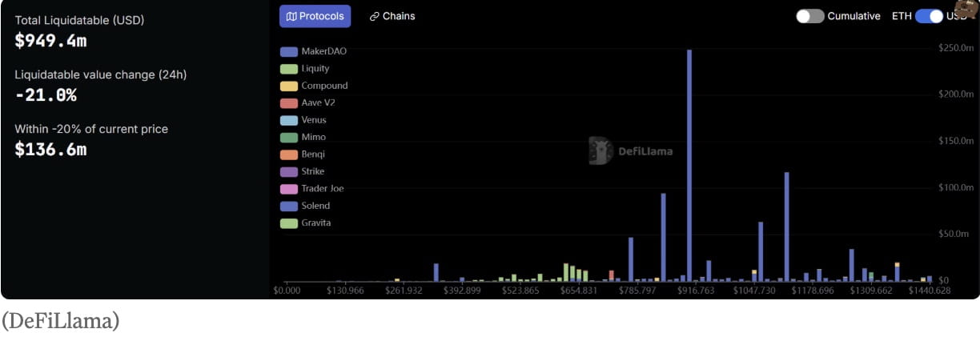This screenshot has width=980, height=357.
Task: Click the $1309.662 x-axis label
Action: [x=871, y=291]
